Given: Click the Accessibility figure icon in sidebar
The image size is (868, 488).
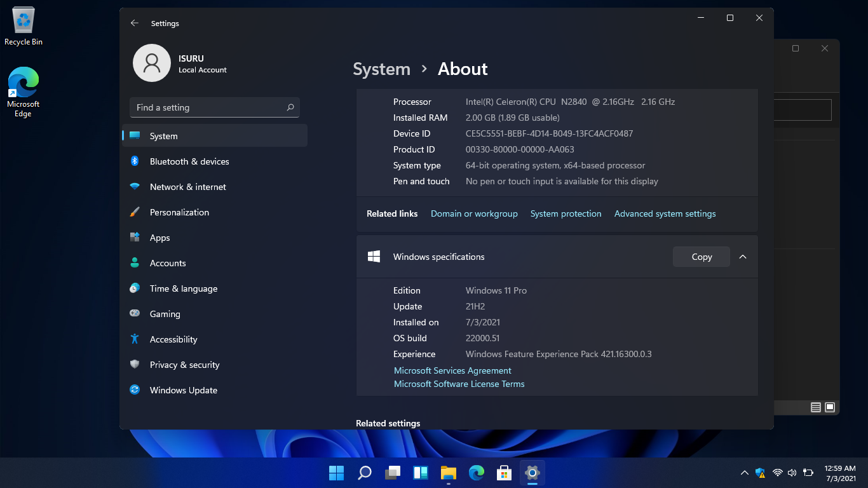Looking at the screenshot, I should click(135, 339).
